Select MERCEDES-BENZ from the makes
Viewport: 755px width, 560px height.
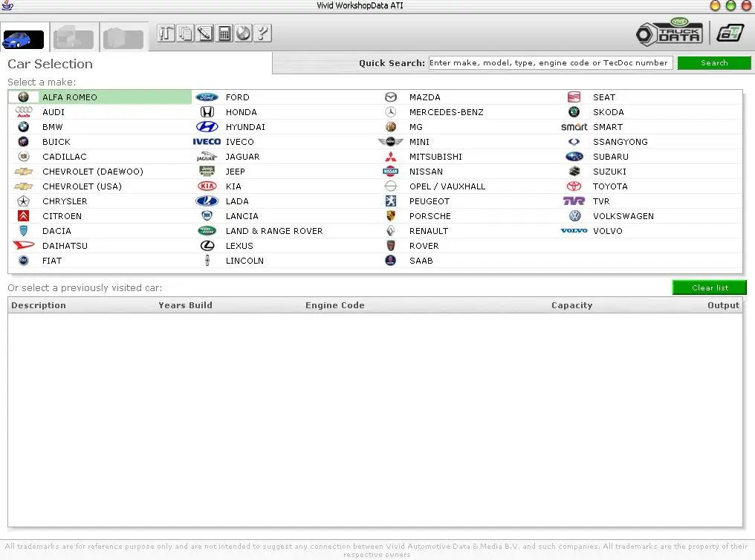446,112
